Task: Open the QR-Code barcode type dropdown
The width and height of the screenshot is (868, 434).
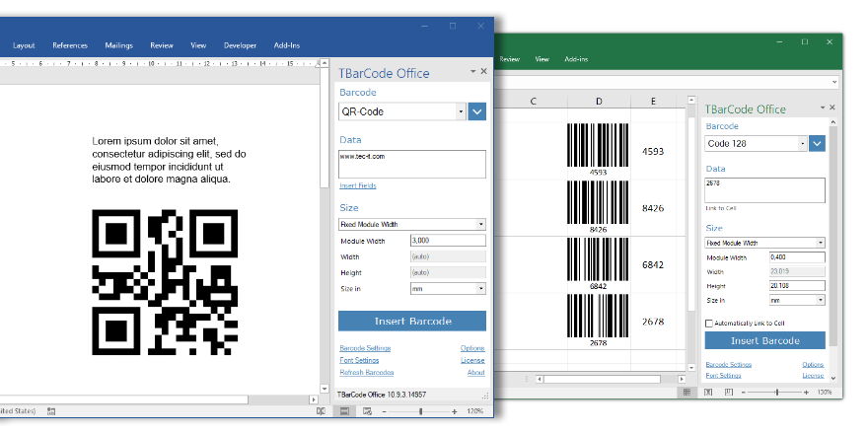Action: pos(461,111)
